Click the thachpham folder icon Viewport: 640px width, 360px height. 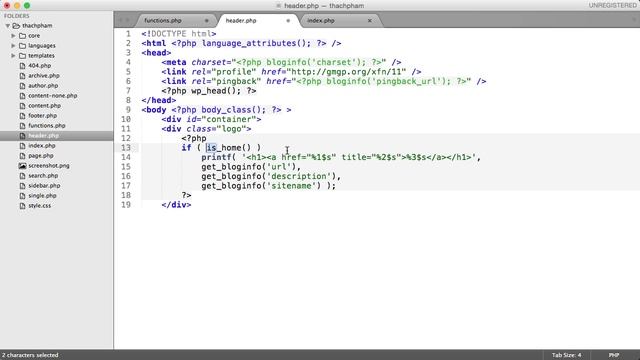[x=16, y=26]
